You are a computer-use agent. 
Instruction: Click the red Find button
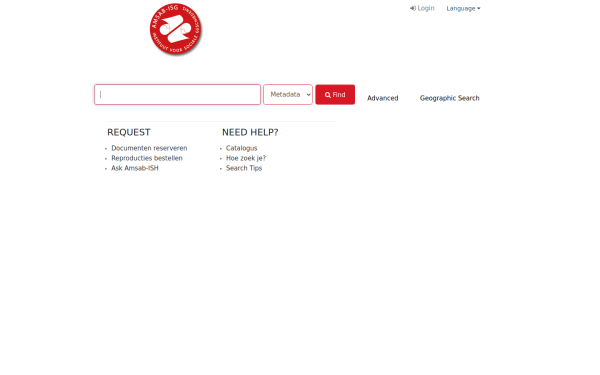[x=335, y=95]
